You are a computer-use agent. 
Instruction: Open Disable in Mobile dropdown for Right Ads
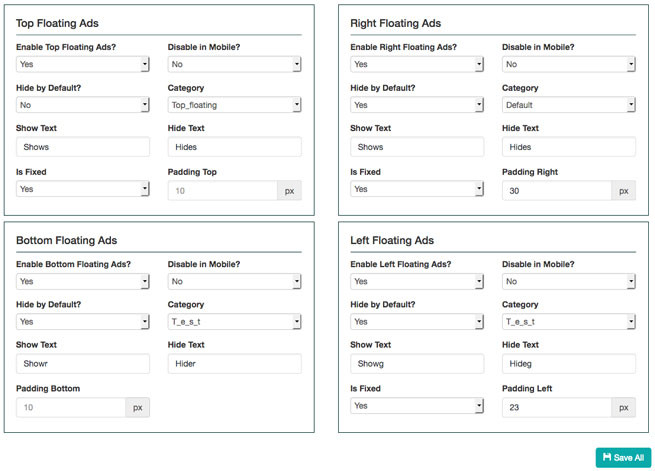click(569, 64)
